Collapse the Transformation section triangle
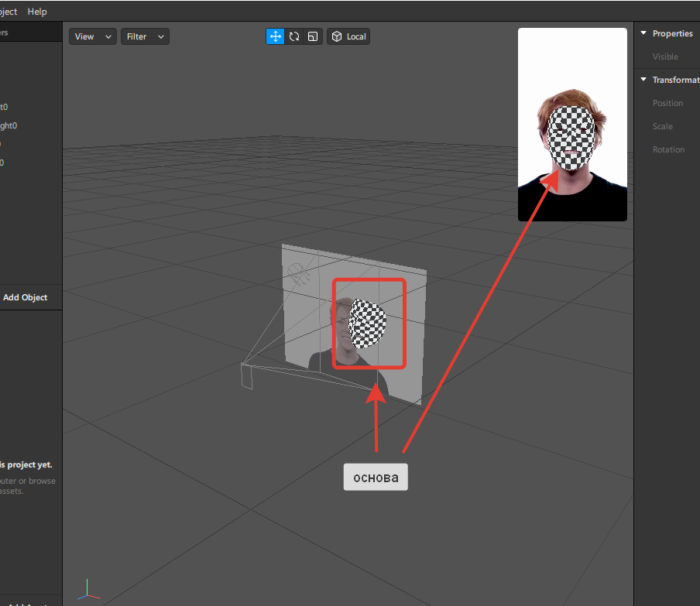The image size is (700, 606). 643,80
